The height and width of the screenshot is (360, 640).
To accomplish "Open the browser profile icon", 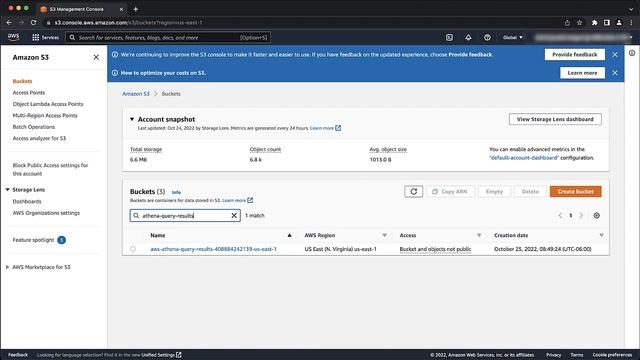I will point(619,23).
